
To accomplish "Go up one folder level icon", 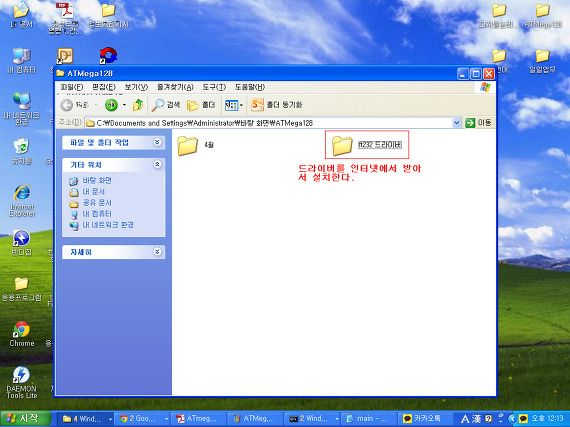I will tap(137, 105).
